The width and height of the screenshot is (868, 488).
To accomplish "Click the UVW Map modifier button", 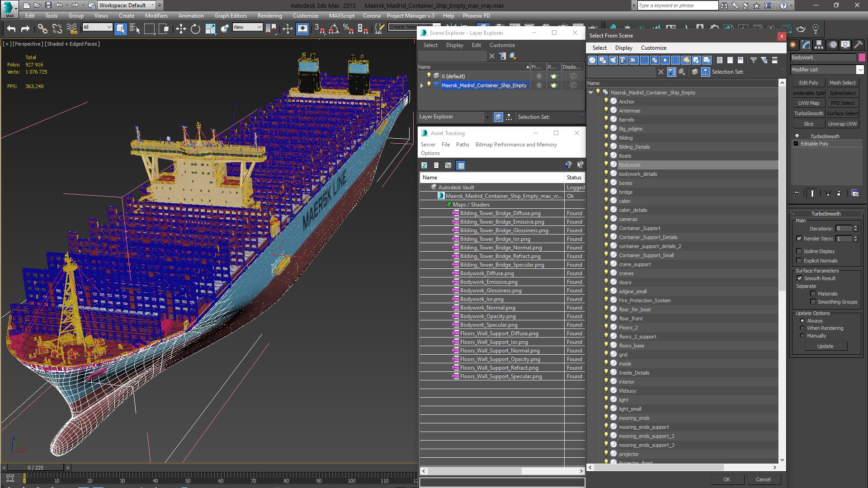I will [x=808, y=103].
